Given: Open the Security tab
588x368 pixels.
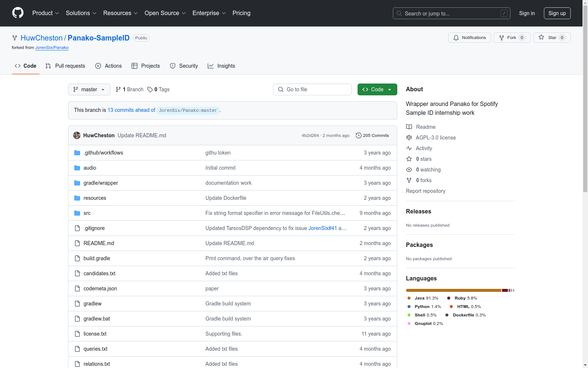Looking at the screenshot, I should point(184,66).
